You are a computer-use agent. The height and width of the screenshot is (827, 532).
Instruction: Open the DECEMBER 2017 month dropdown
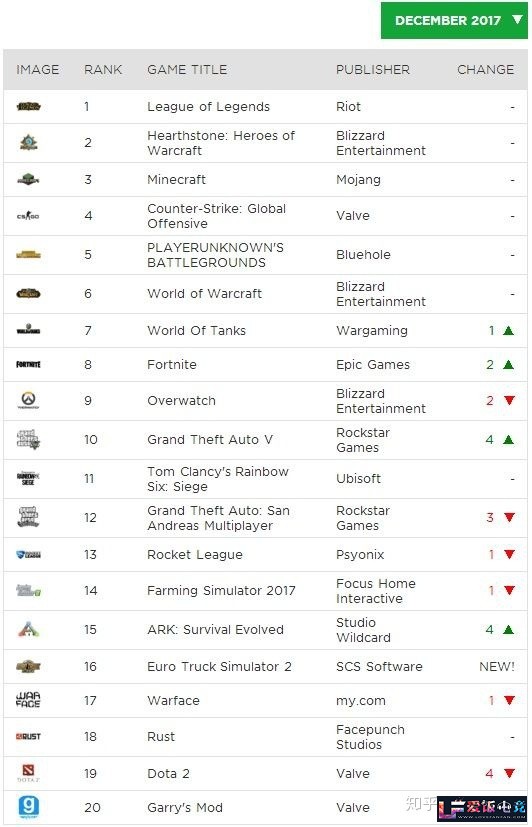point(454,21)
